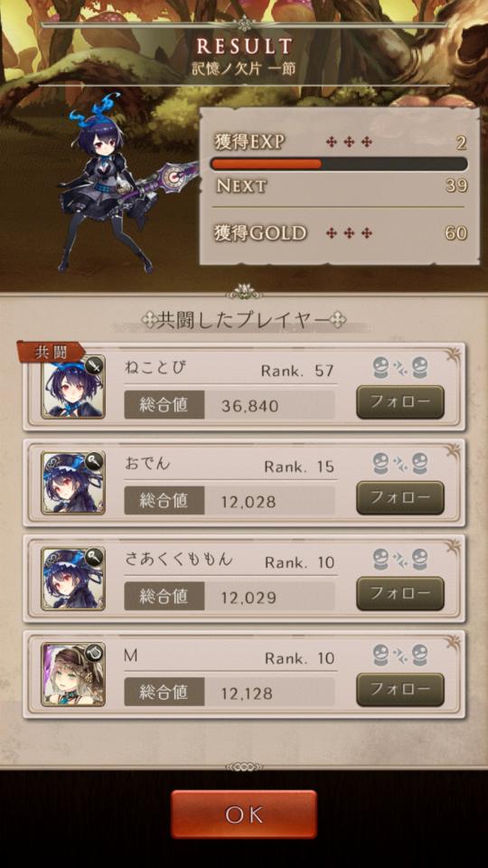Select さあくくももん's 総合値 12,029 field
488x868 pixels.
point(230,596)
